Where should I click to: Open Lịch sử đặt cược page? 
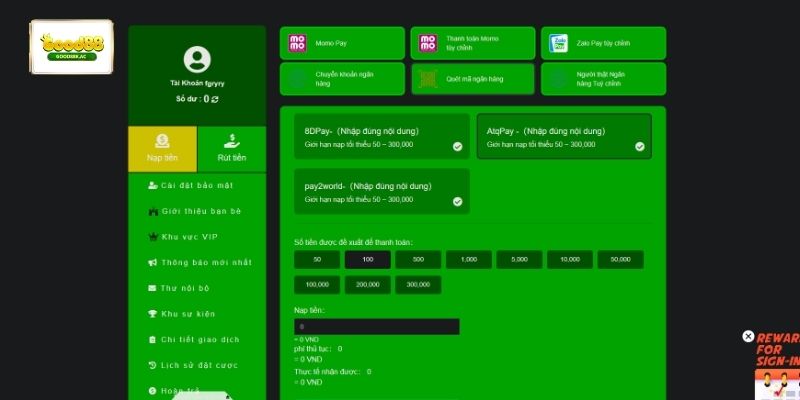click(x=201, y=365)
